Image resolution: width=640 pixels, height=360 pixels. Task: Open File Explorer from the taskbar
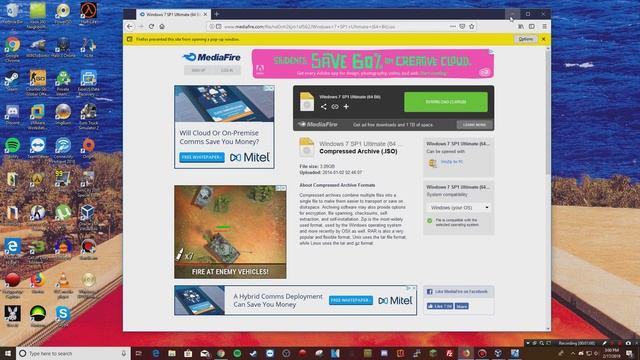172,353
